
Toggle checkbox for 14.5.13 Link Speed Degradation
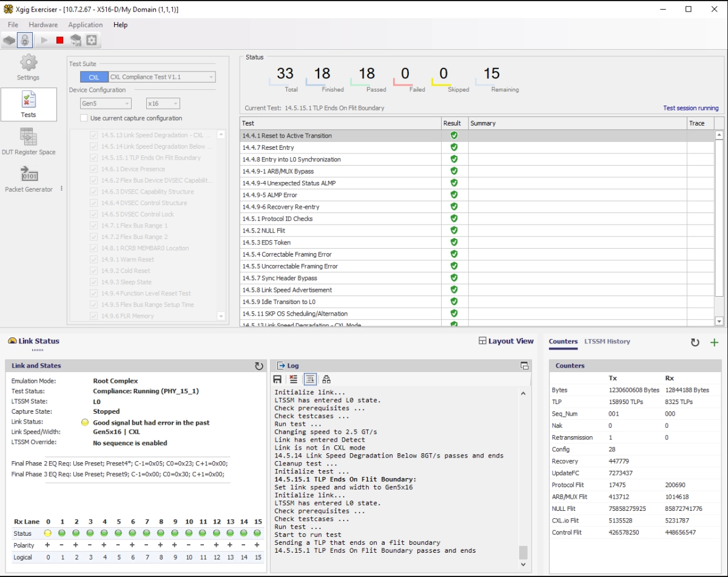pos(93,135)
